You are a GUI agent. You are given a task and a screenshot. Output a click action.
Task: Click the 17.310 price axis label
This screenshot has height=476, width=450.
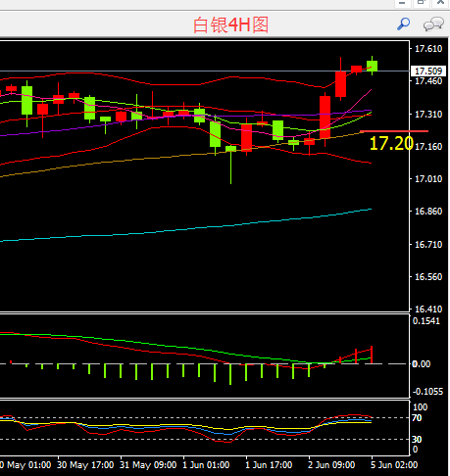pos(428,115)
